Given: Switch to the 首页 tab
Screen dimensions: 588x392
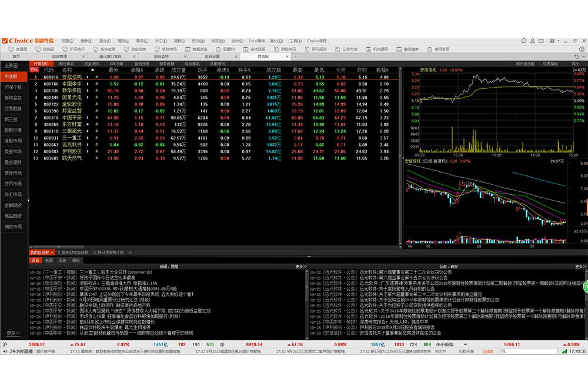Looking at the screenshot, I should (x=16, y=57).
